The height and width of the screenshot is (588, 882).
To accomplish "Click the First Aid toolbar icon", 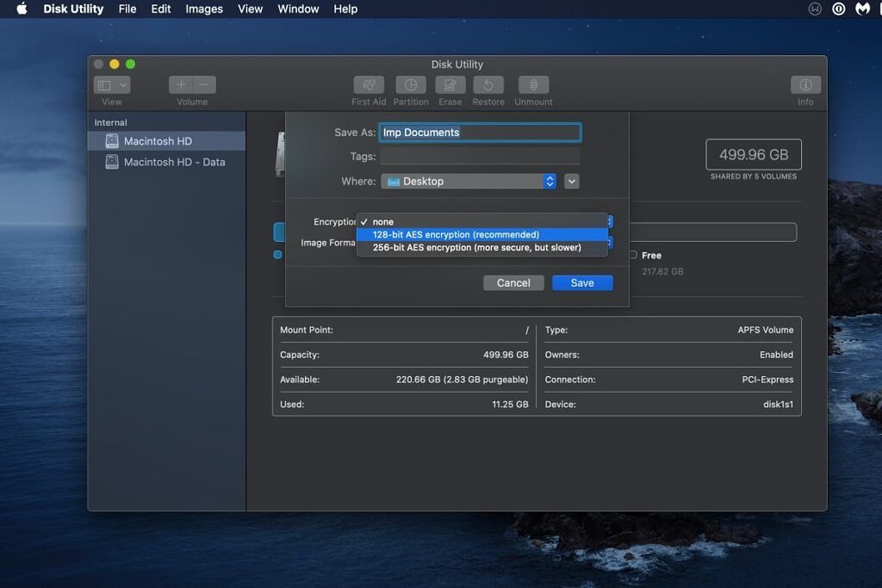I will tap(369, 85).
